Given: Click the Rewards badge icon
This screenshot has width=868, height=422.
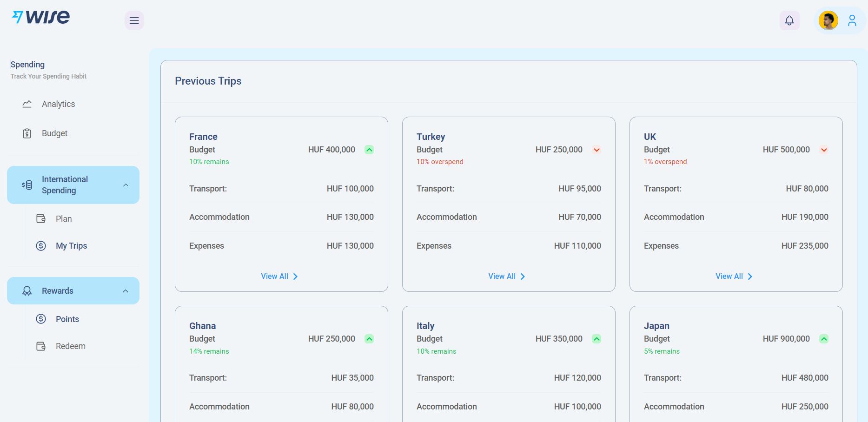Looking at the screenshot, I should click(x=27, y=291).
